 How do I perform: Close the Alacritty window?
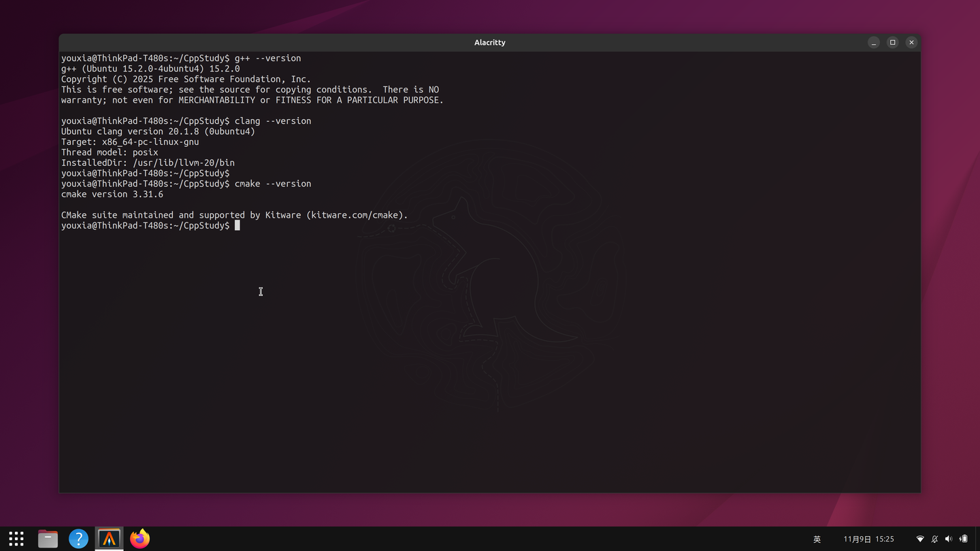[x=912, y=42]
